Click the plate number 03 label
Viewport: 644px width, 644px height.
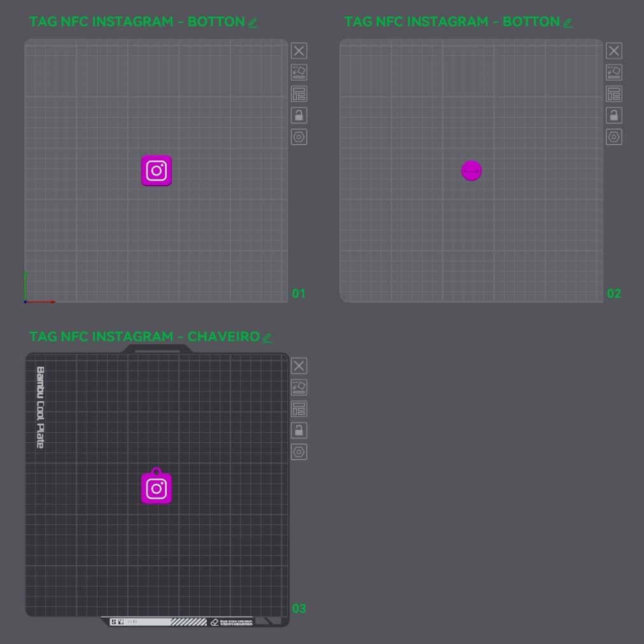pyautogui.click(x=299, y=608)
